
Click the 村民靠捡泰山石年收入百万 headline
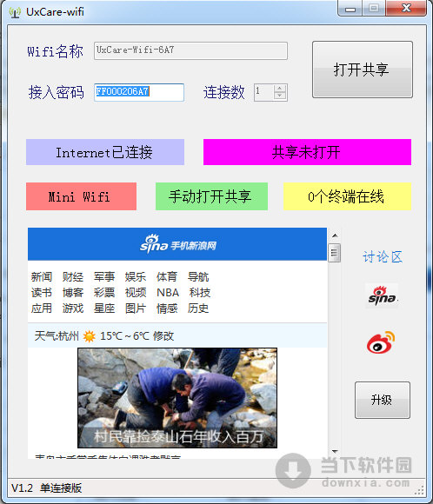pyautogui.click(x=178, y=437)
